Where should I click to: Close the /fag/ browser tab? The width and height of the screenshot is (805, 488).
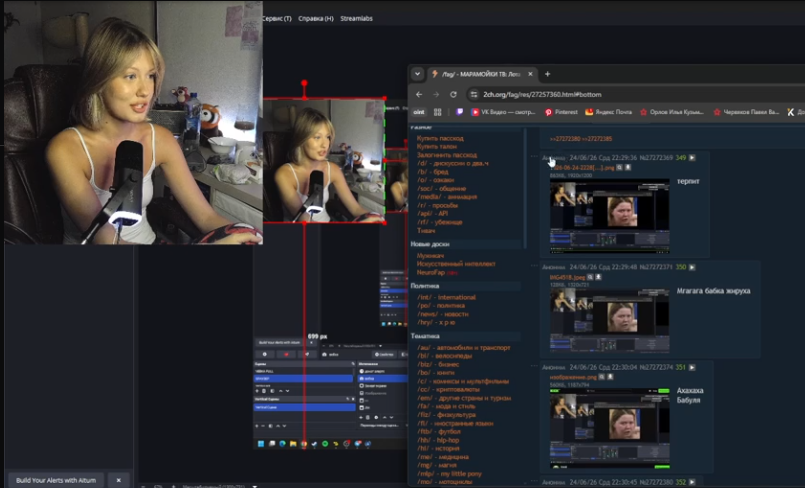click(530, 74)
